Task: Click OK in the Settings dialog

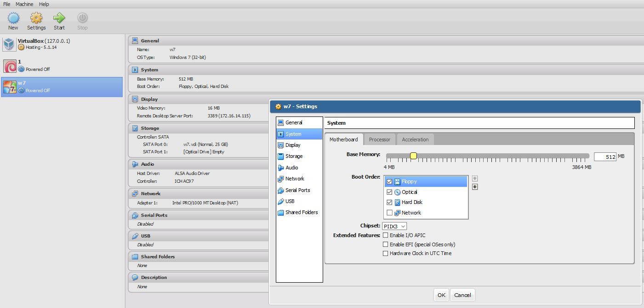Action: (441, 295)
